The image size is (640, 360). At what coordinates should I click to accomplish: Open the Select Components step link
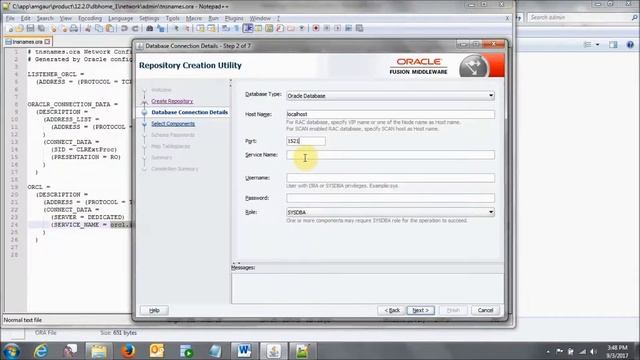coord(173,124)
